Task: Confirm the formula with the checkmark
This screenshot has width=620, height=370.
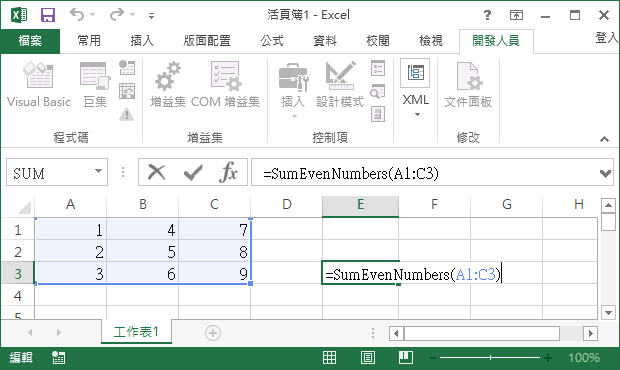Action: tap(193, 172)
